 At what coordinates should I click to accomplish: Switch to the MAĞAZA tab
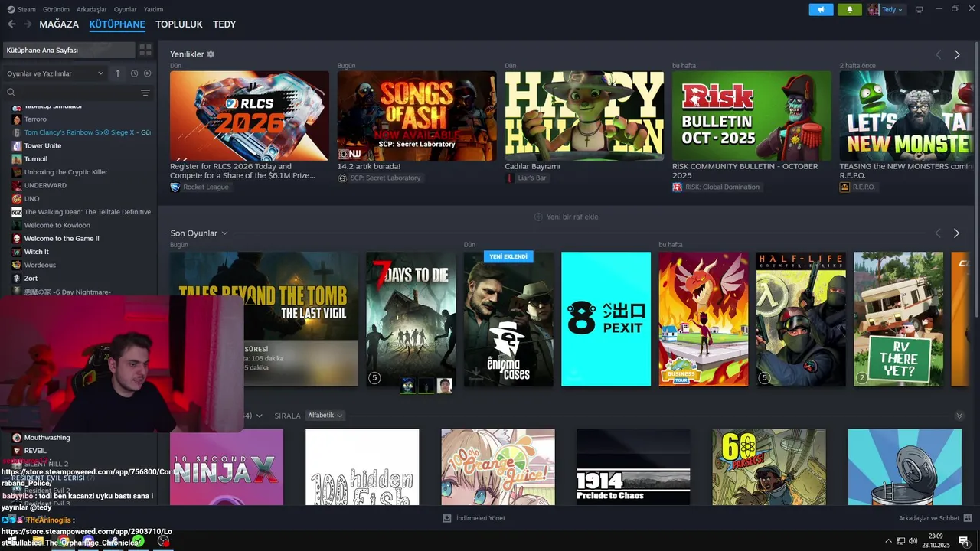click(59, 24)
